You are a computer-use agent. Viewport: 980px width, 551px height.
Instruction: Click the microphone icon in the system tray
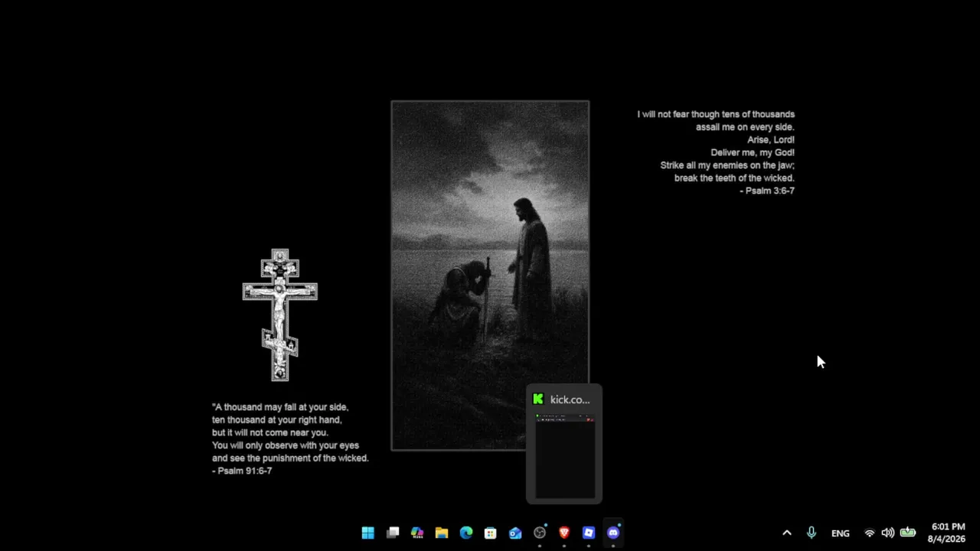[x=812, y=533]
